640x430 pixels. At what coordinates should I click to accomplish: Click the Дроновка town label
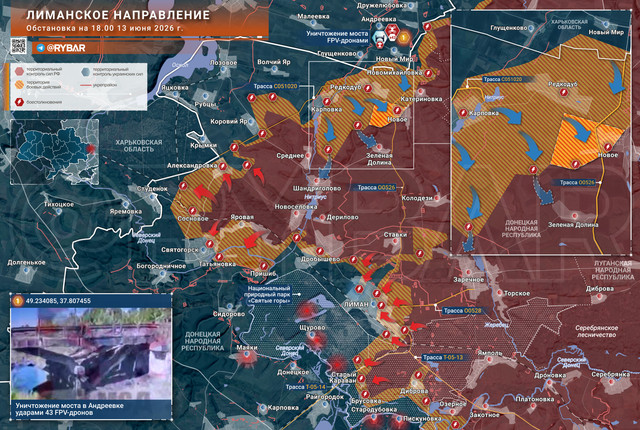(550, 375)
